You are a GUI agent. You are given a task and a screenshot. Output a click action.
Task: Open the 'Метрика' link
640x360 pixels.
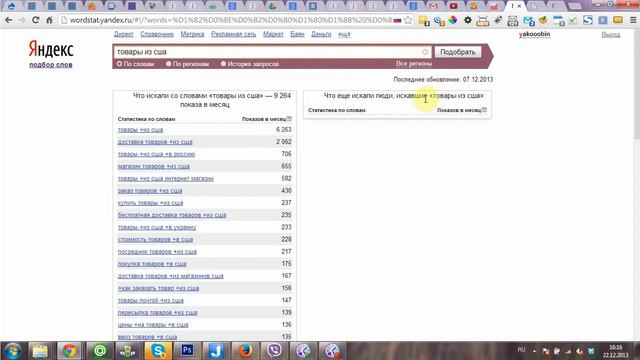tap(192, 34)
